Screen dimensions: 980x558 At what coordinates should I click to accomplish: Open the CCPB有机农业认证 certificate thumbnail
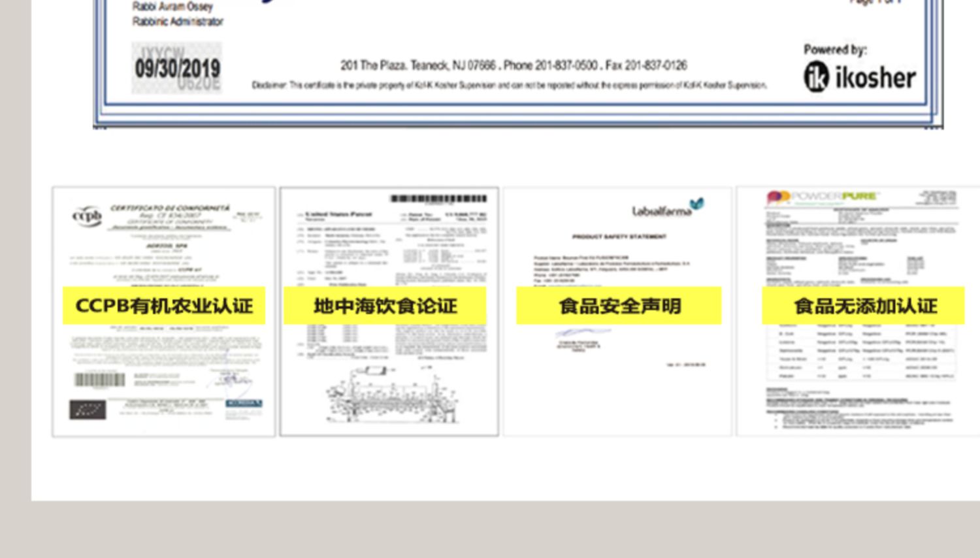164,312
